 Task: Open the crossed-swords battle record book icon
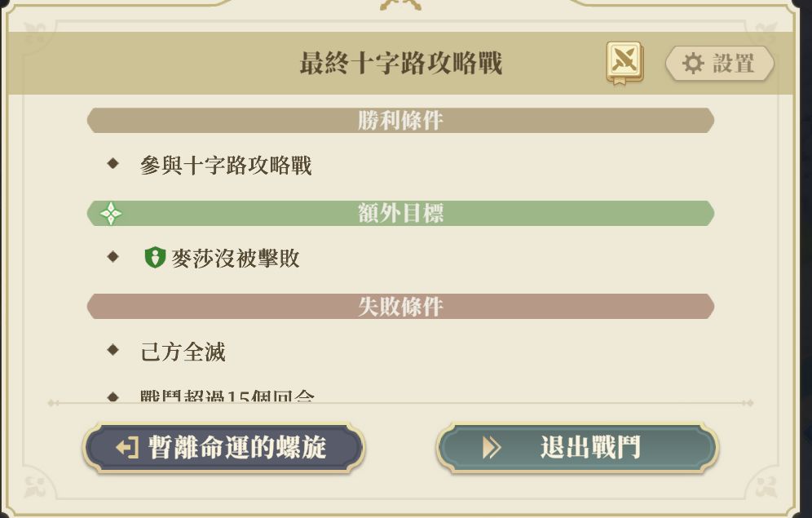622,60
